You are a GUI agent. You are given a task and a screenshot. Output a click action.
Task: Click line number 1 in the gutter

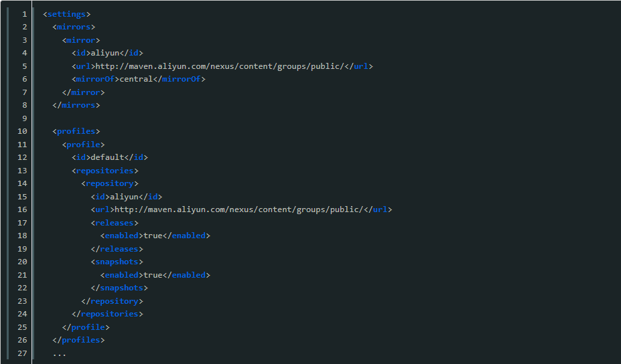point(24,14)
